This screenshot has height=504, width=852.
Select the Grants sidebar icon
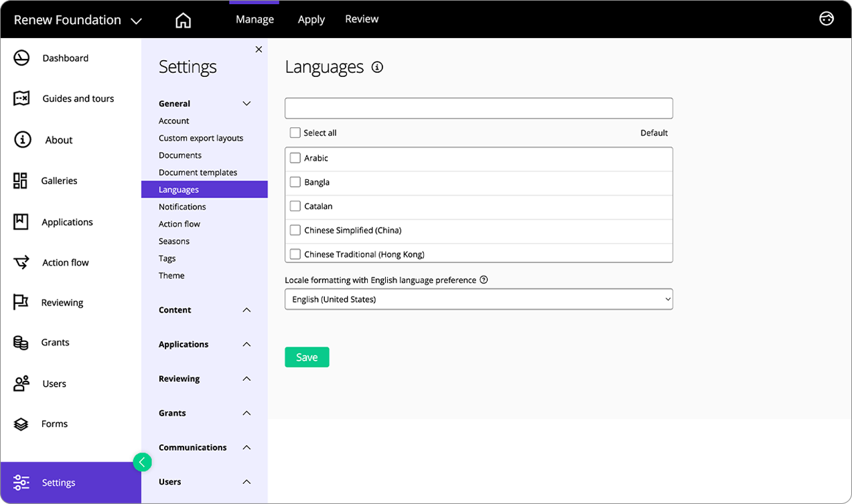[x=21, y=342]
